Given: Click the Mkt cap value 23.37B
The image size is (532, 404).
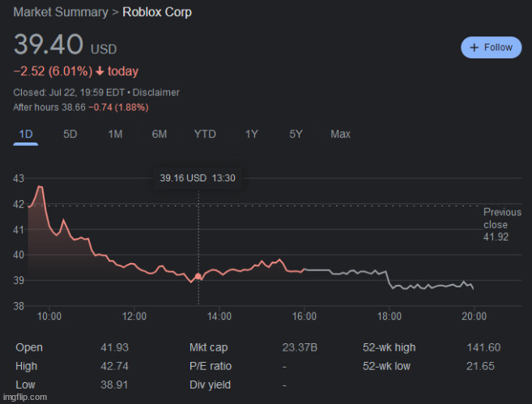Looking at the screenshot, I should click(300, 347).
